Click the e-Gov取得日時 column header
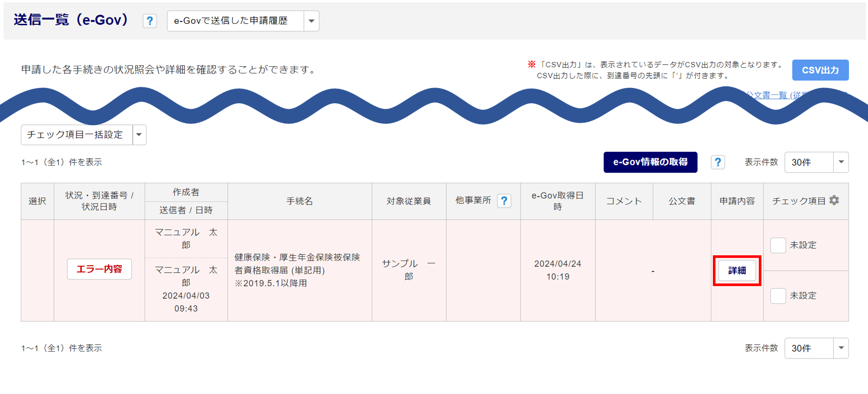This screenshot has width=868, height=394. click(557, 201)
